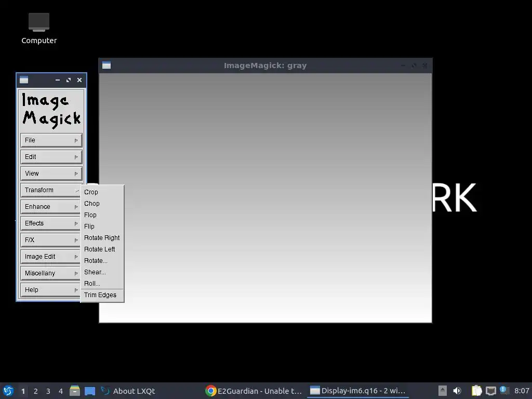Select Flop in the Transform submenu
532x399 pixels.
tap(102, 215)
